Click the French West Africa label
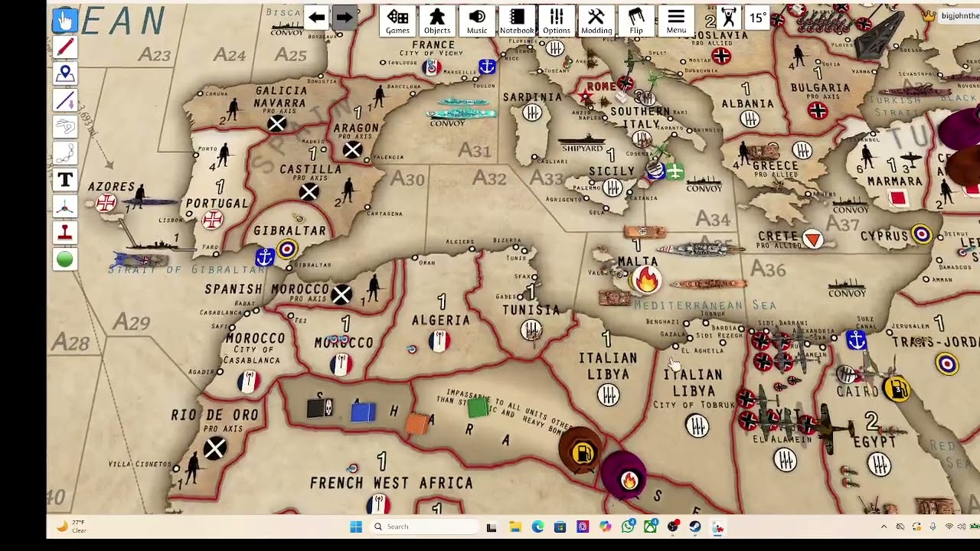 click(391, 483)
